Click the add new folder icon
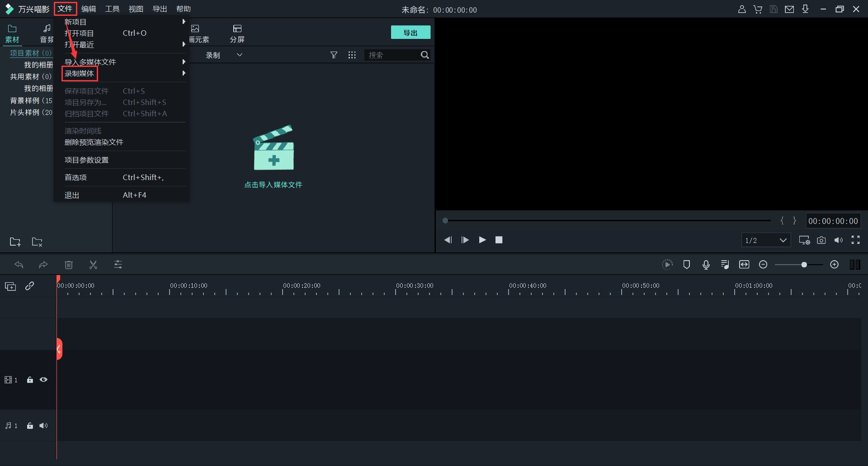 coord(15,242)
